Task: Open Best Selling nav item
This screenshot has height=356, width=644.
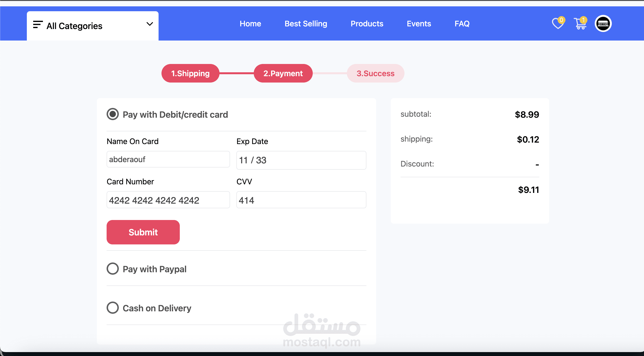Action: (305, 24)
